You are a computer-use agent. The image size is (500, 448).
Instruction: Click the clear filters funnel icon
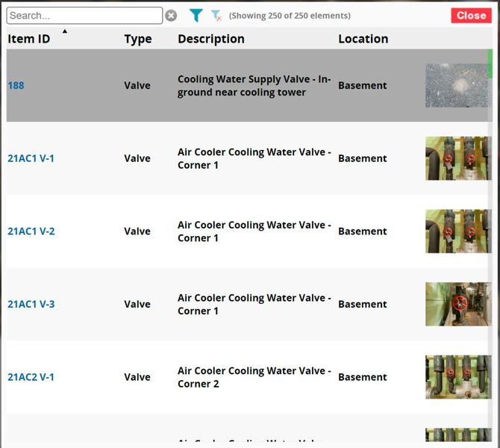point(216,16)
